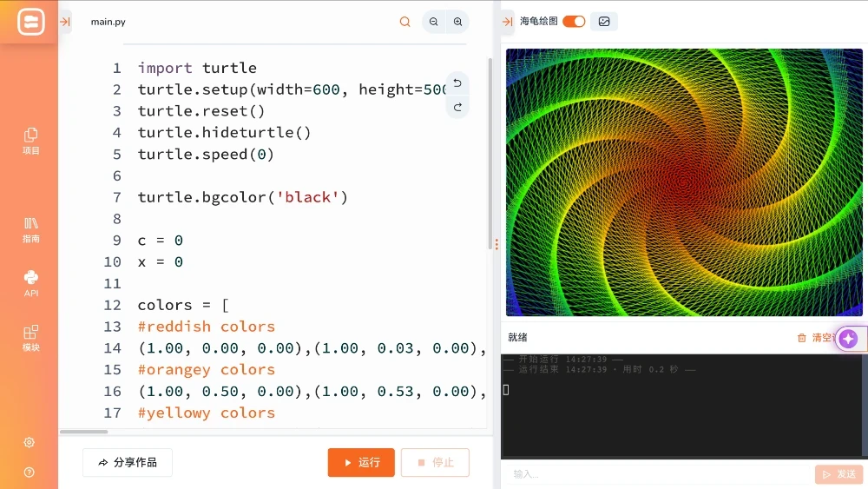Redo the last edit
This screenshot has width=868, height=489.
coord(457,108)
